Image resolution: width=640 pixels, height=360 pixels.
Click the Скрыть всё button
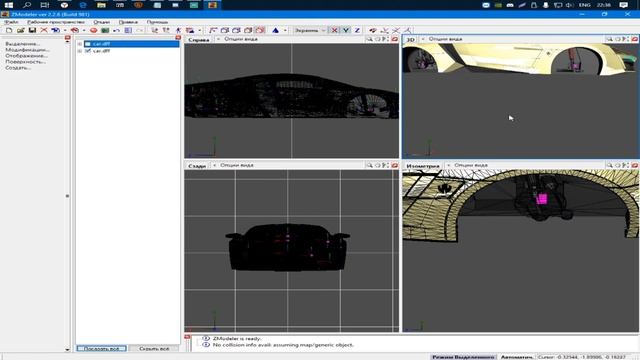[154, 349]
